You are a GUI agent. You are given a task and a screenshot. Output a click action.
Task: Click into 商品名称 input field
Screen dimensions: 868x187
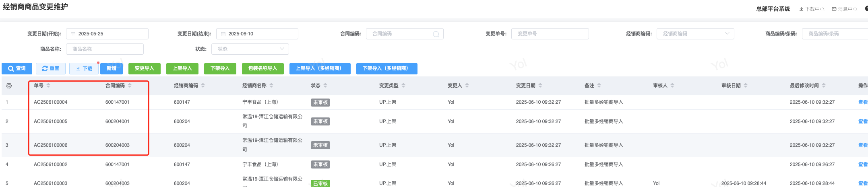click(x=105, y=49)
